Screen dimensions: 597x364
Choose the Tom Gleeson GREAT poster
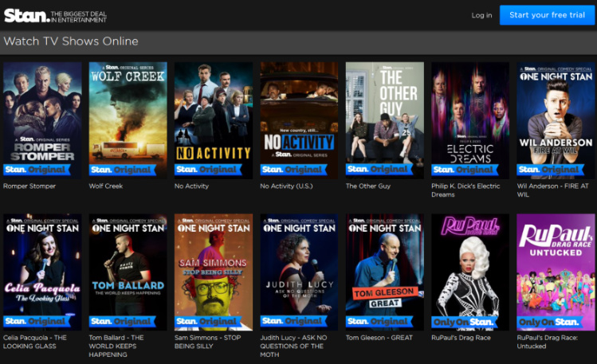click(385, 272)
